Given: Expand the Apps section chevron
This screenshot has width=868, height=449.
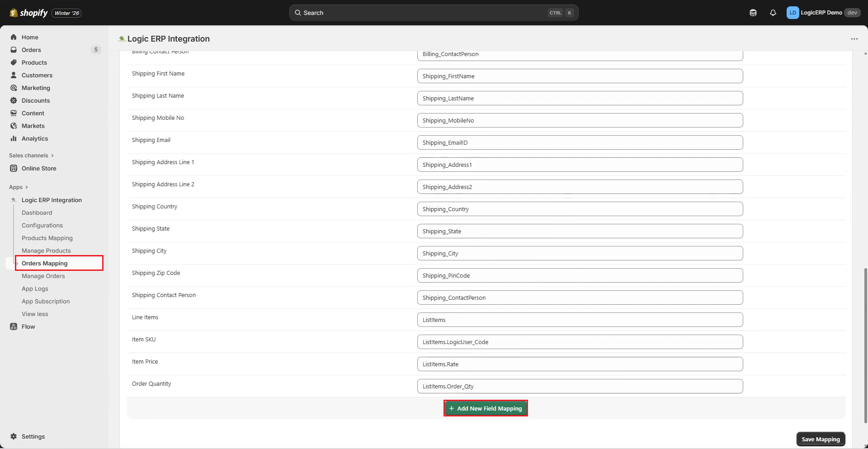Looking at the screenshot, I should click(27, 187).
